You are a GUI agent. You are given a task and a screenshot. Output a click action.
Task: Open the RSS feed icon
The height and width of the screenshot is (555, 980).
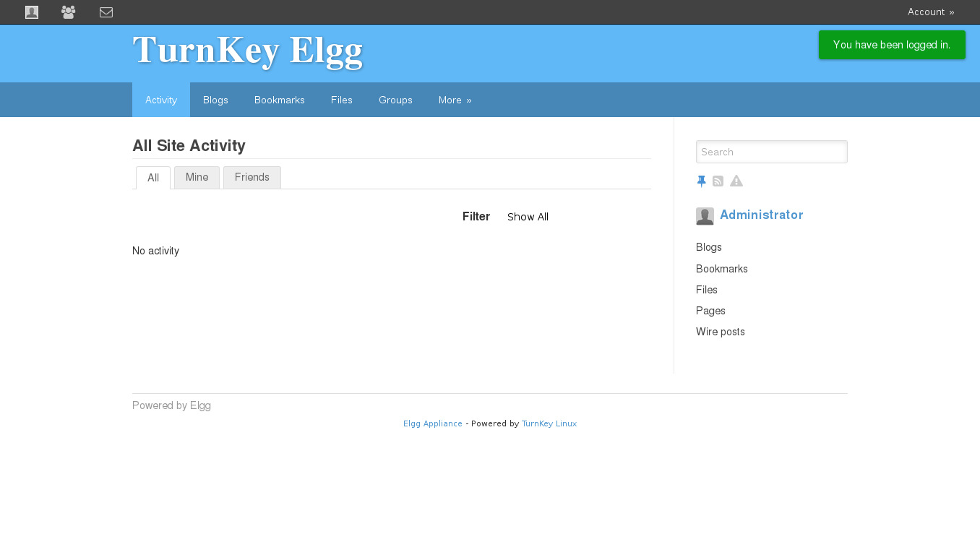(x=718, y=181)
